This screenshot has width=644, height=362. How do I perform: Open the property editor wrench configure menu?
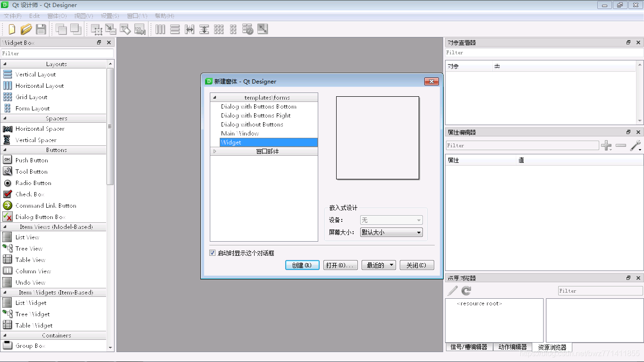tap(636, 146)
